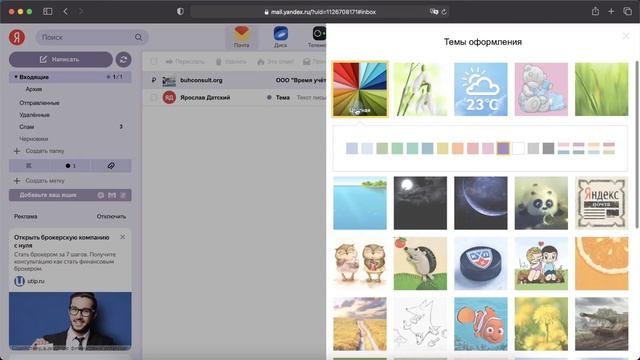Click the buhconsult.org sender avatar
Screen dimensions: 640x360
click(169, 80)
